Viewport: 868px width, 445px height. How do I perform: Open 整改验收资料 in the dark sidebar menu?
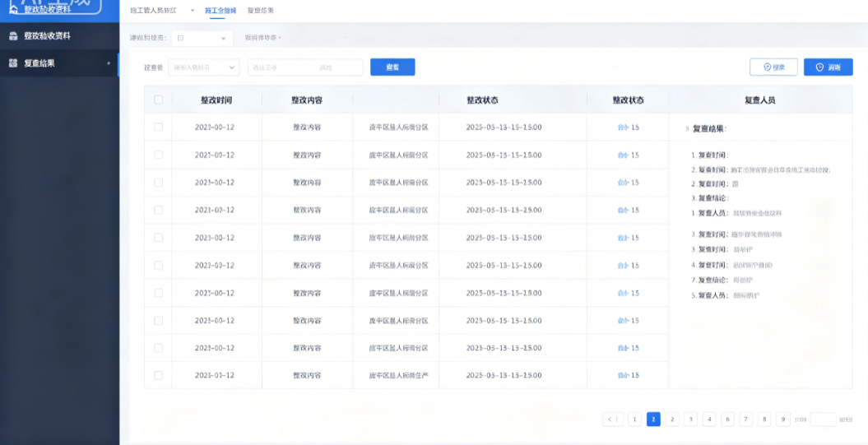(59, 36)
